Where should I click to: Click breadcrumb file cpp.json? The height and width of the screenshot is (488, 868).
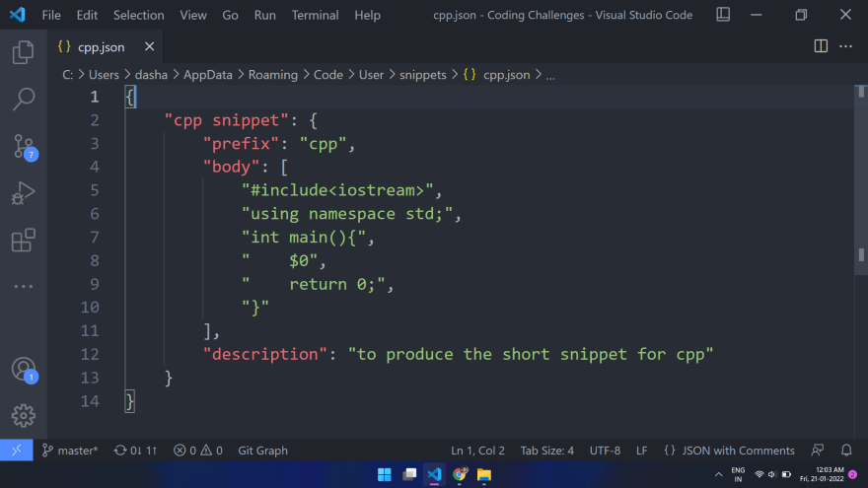coord(507,75)
